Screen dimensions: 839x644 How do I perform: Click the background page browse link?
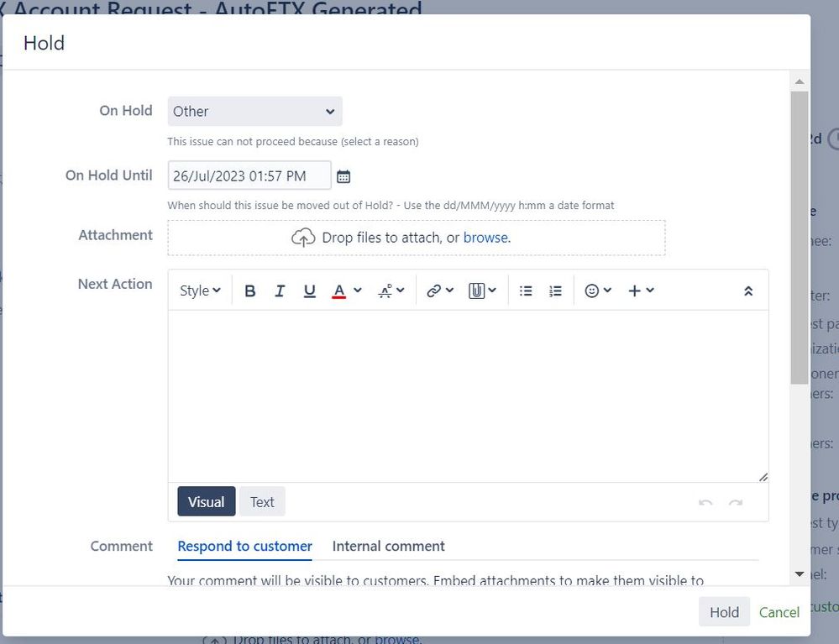[396, 639]
